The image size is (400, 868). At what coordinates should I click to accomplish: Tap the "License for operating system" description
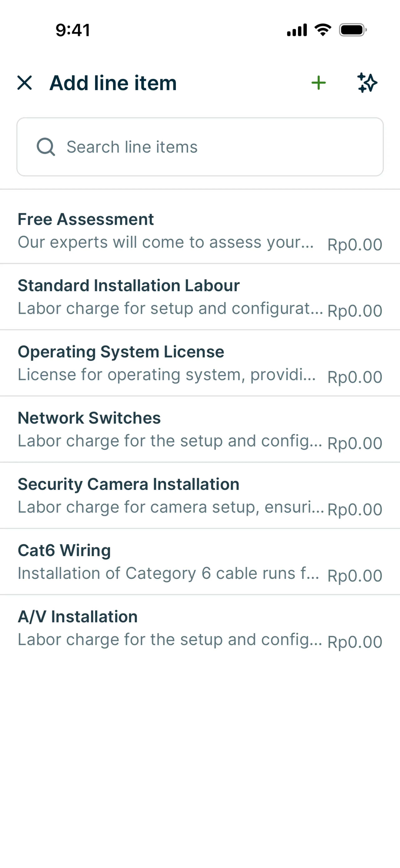tap(167, 375)
